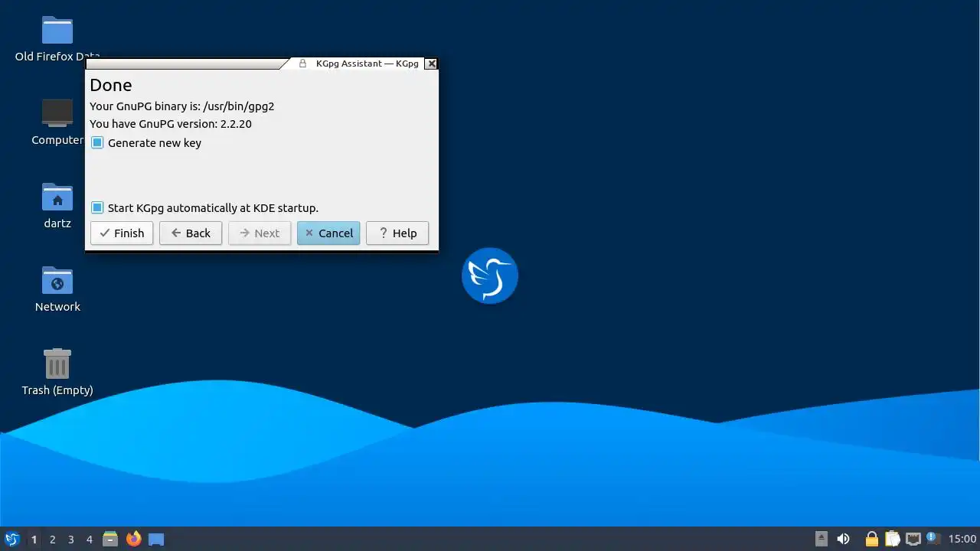
Task: Launch Firefox from the taskbar
Action: (x=134, y=539)
